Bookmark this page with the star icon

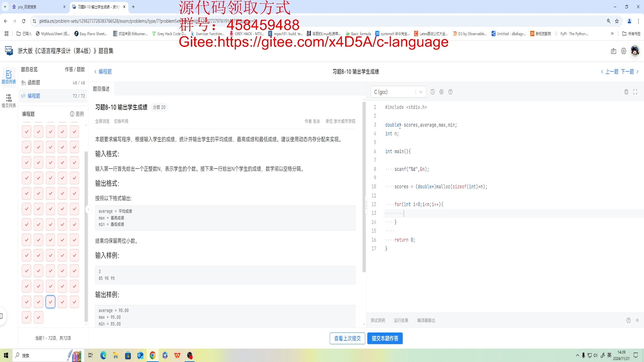coord(617,21)
